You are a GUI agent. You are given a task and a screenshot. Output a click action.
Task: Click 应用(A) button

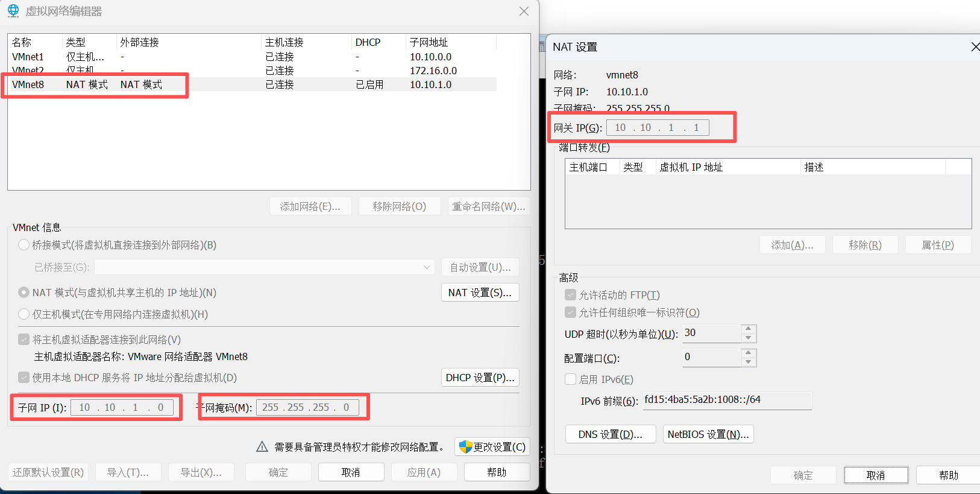424,472
